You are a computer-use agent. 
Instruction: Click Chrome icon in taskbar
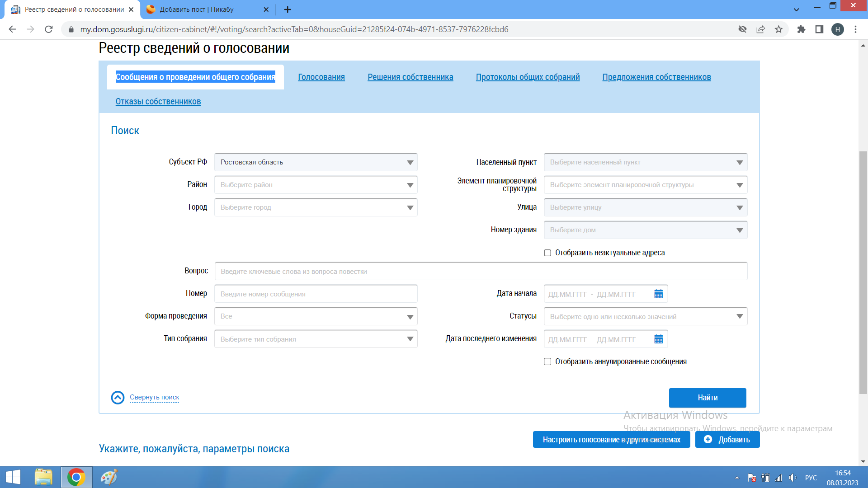click(76, 477)
